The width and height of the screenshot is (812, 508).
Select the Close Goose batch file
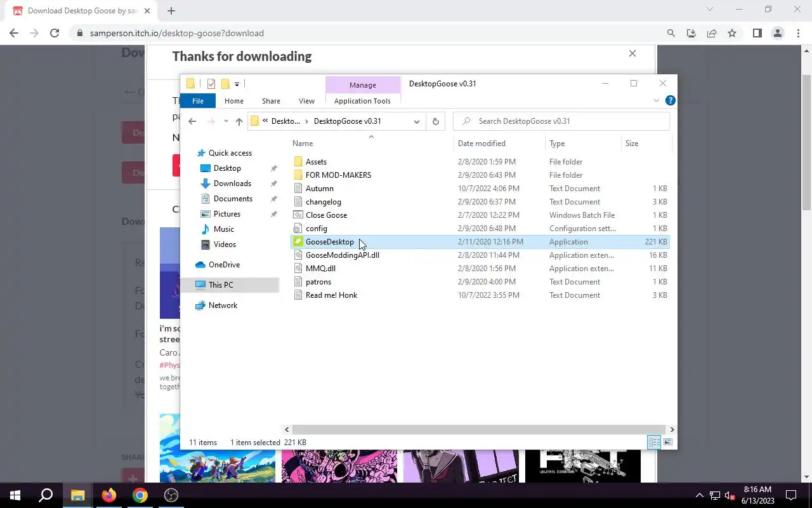pos(326,215)
